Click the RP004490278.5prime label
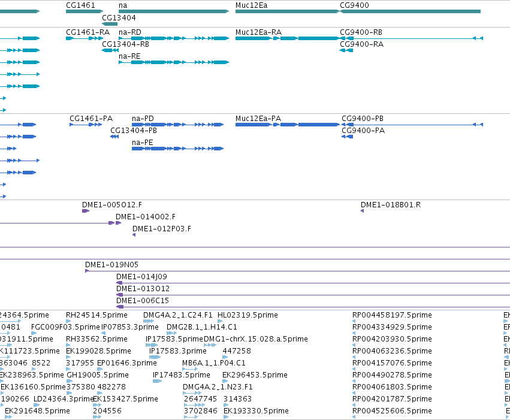510x420 pixels. pyautogui.click(x=393, y=375)
